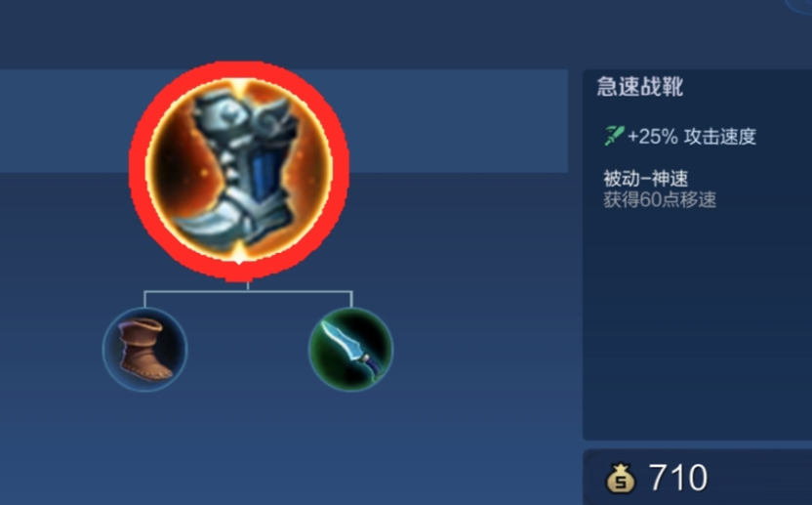Select the 被动-神速 passive heading

tap(646, 179)
